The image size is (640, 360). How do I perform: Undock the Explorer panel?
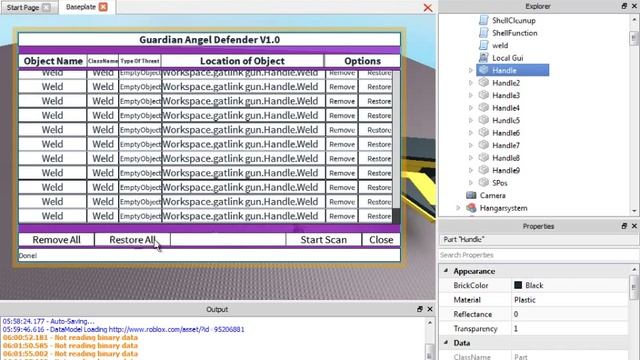[624, 6]
